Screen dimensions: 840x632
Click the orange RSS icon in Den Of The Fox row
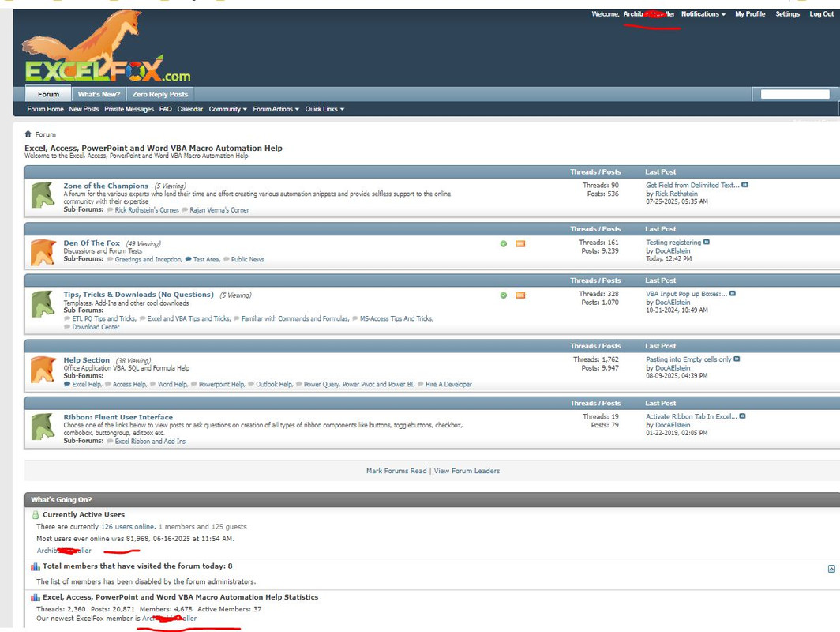pos(520,244)
